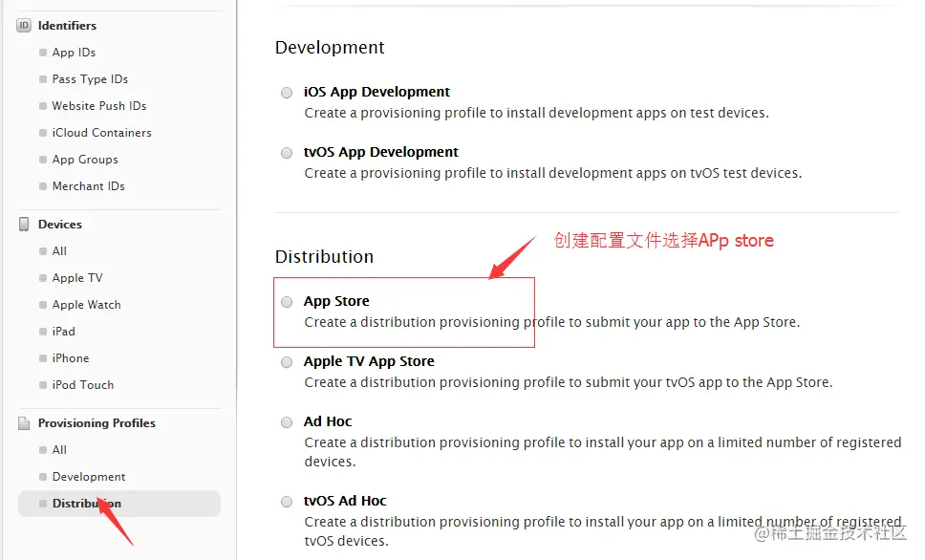This screenshot has width=925, height=560.
Task: Open App IDs in the sidebar
Action: click(74, 53)
